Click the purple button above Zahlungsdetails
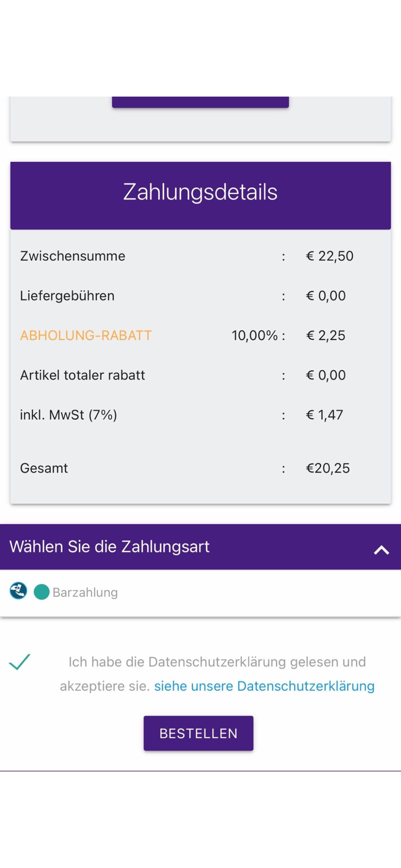The width and height of the screenshot is (401, 868). [x=200, y=102]
